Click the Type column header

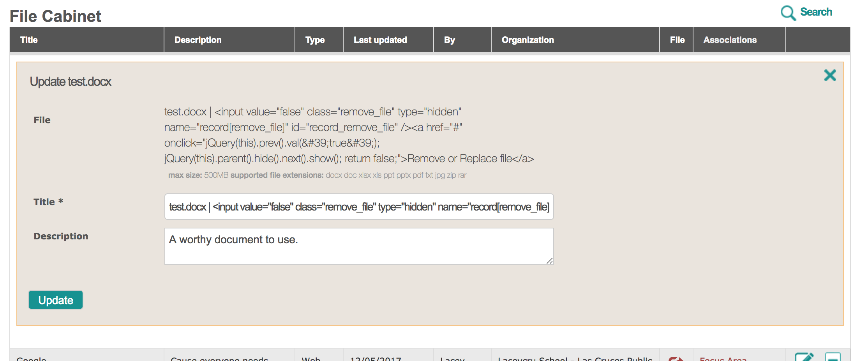[x=315, y=39]
